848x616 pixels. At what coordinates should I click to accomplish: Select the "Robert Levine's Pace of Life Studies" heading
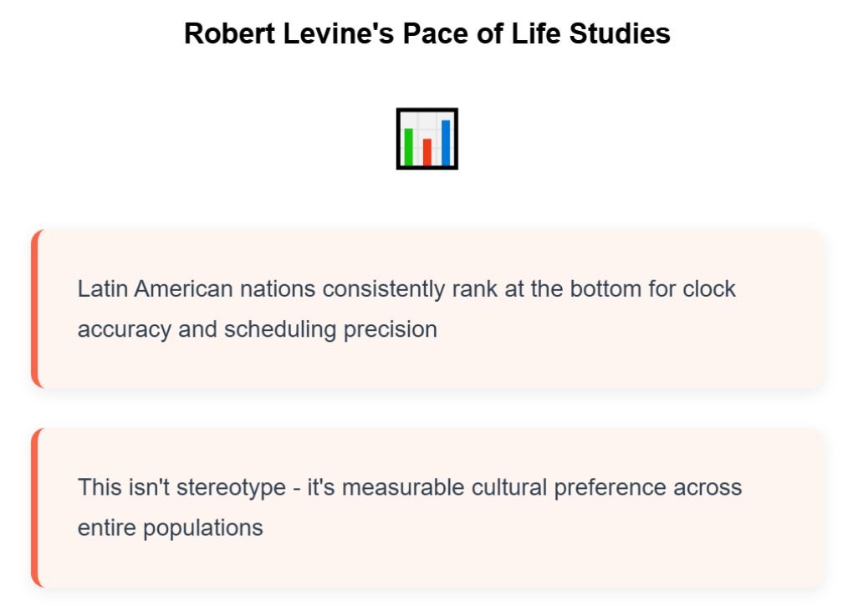(427, 34)
